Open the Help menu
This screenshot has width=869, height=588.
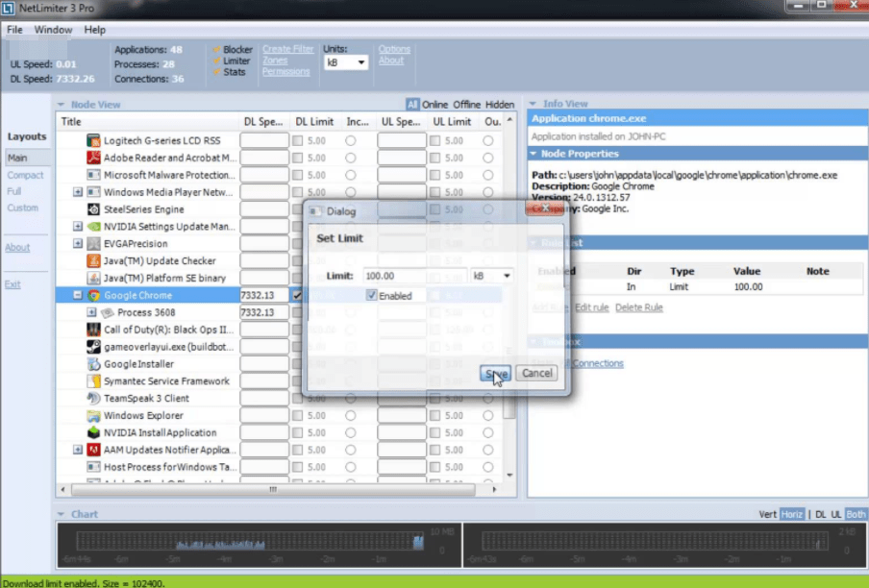tap(95, 30)
